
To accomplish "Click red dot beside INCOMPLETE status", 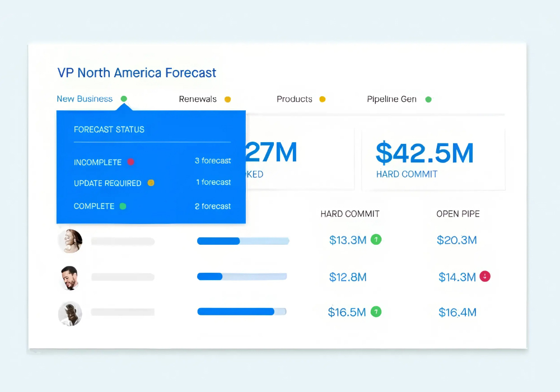I will [130, 162].
